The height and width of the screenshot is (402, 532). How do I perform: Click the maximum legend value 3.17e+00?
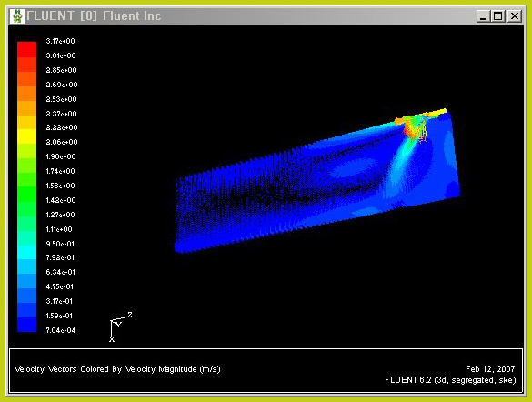click(x=60, y=41)
